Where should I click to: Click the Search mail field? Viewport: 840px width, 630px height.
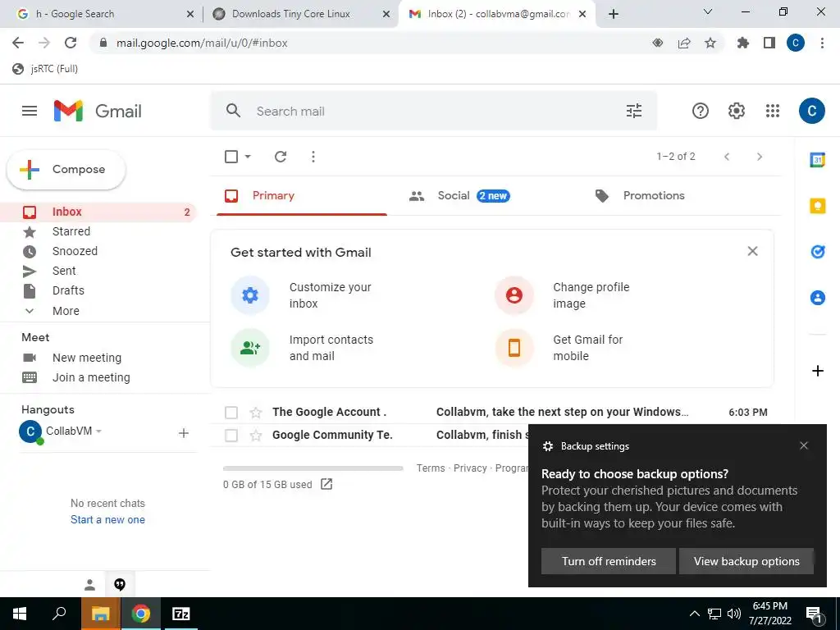pyautogui.click(x=434, y=111)
